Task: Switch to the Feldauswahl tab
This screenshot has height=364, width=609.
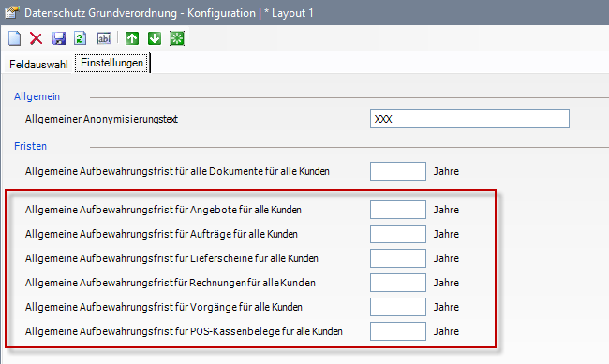Action: (38, 64)
